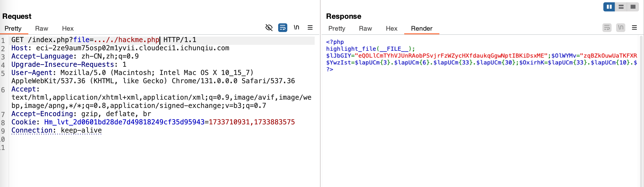Click the $YwzIst assignment line
This screenshot has height=187, width=644.
tap(481, 62)
